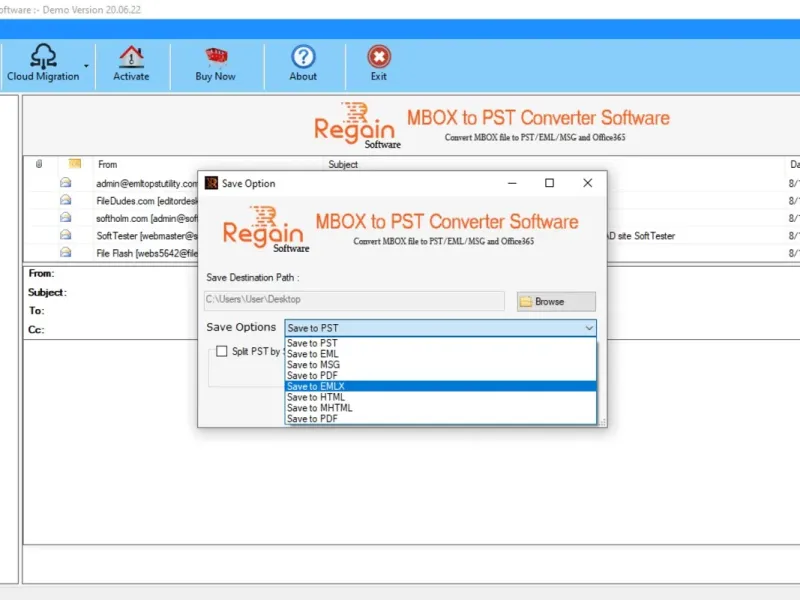This screenshot has height=600, width=800.
Task: Open Buy Now shopping cart
Action: click(216, 57)
